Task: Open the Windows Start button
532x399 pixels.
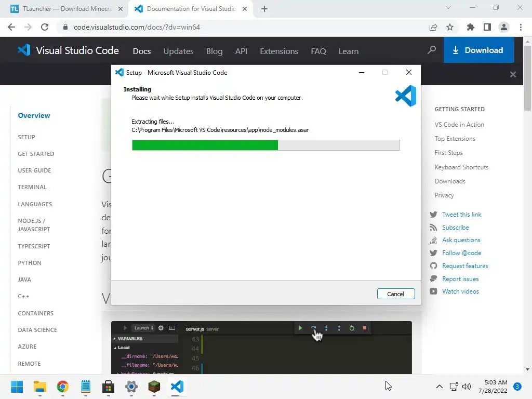Action: pyautogui.click(x=17, y=387)
